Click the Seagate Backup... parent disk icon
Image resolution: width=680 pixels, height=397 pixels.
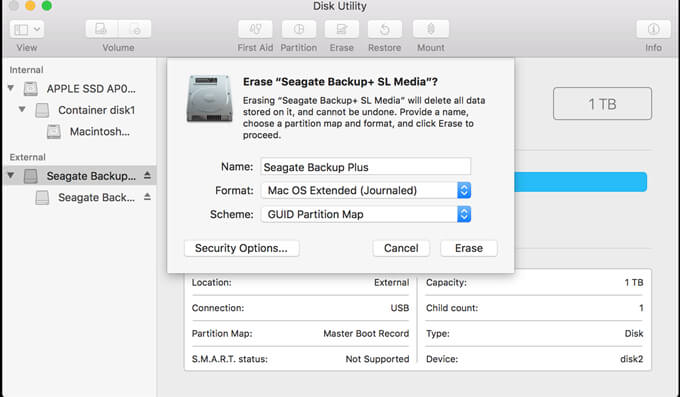[x=30, y=176]
